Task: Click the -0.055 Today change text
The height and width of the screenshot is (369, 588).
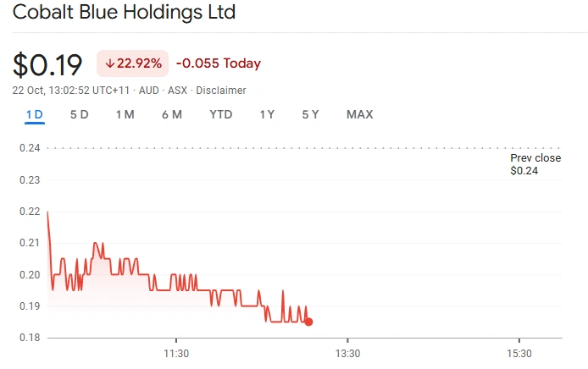Action: tap(219, 63)
